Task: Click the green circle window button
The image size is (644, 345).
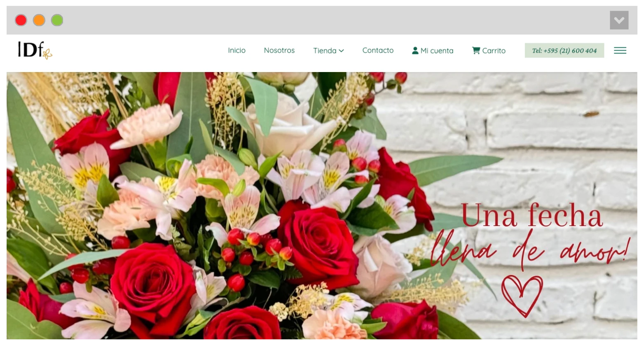Action: [57, 20]
